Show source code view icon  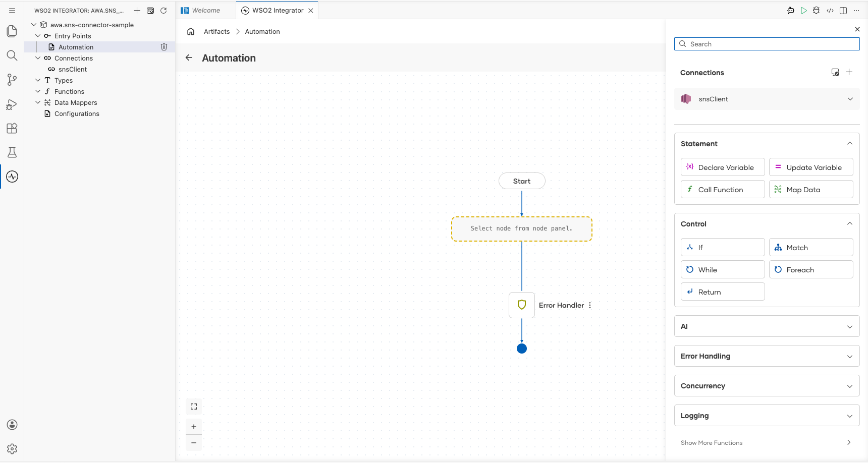830,10
